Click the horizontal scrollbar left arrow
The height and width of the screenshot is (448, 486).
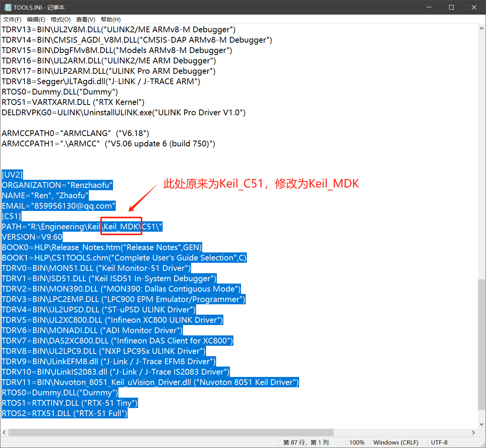(4, 432)
